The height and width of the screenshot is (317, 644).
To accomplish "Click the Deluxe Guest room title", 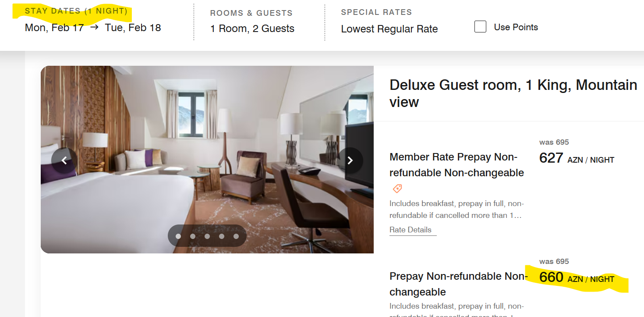I will (x=513, y=93).
